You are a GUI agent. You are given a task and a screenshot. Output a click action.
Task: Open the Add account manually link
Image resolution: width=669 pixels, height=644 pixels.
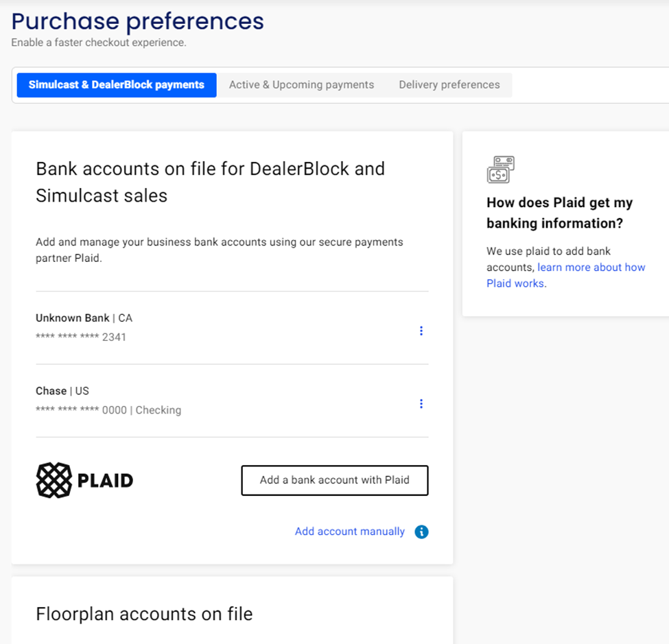point(350,532)
